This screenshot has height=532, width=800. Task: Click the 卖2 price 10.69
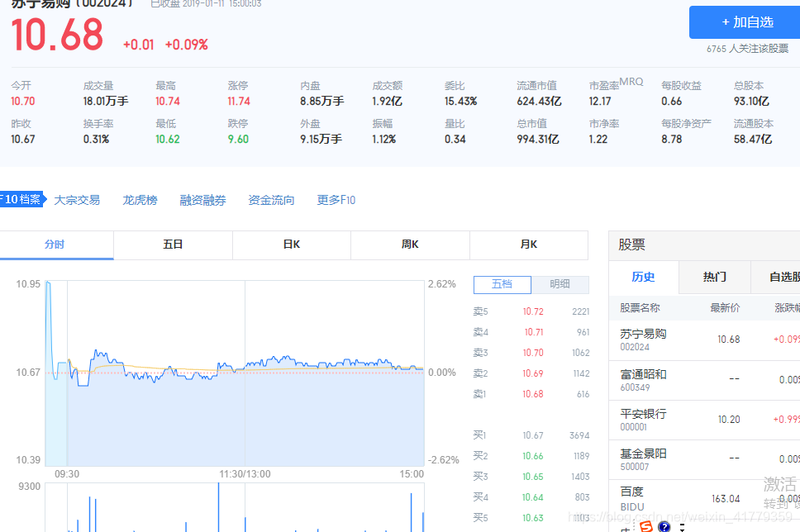(533, 374)
